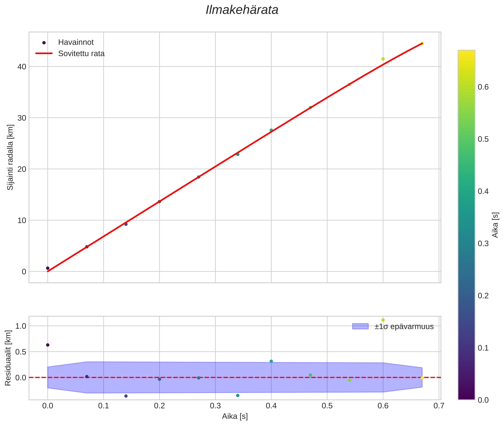This screenshot has width=504, height=425.
Task: Click the residual point at time zero
Action: 48,345
